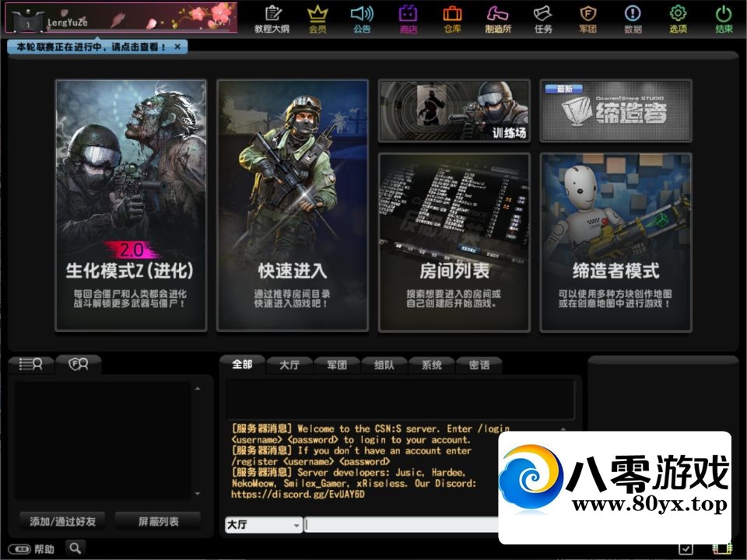Switch chat to the 大厅 tab
Viewport: 747px width, 560px height.
tap(289, 365)
